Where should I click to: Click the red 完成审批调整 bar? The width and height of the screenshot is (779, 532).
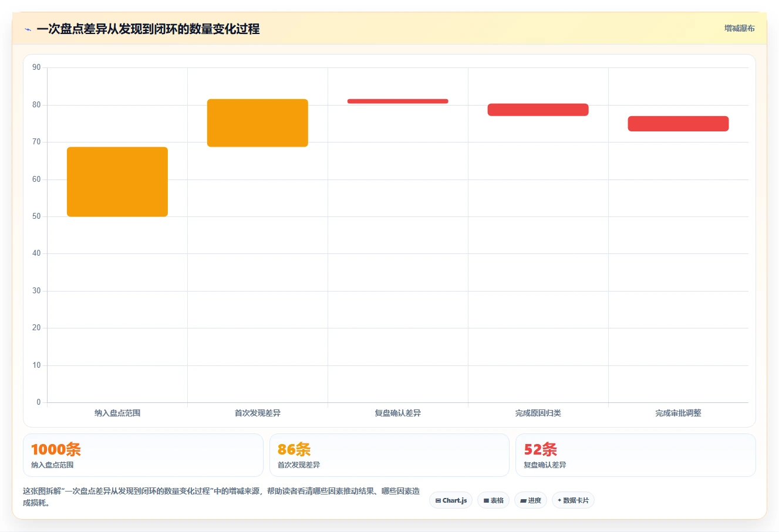point(678,124)
